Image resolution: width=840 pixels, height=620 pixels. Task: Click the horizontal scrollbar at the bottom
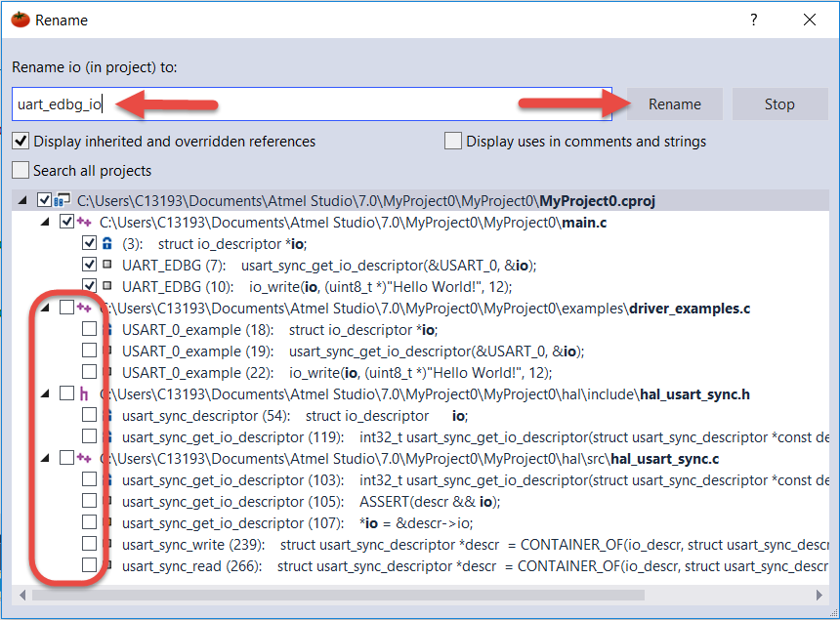click(391, 595)
